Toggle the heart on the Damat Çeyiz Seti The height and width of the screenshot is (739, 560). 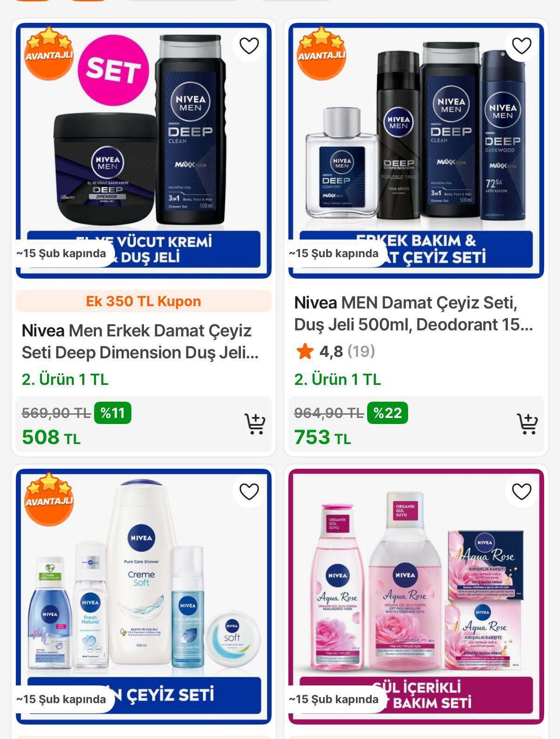point(521,46)
